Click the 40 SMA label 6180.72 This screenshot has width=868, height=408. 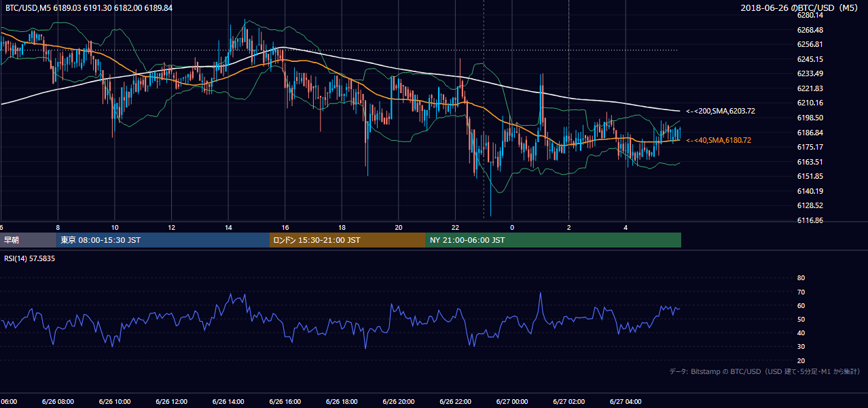(x=719, y=140)
